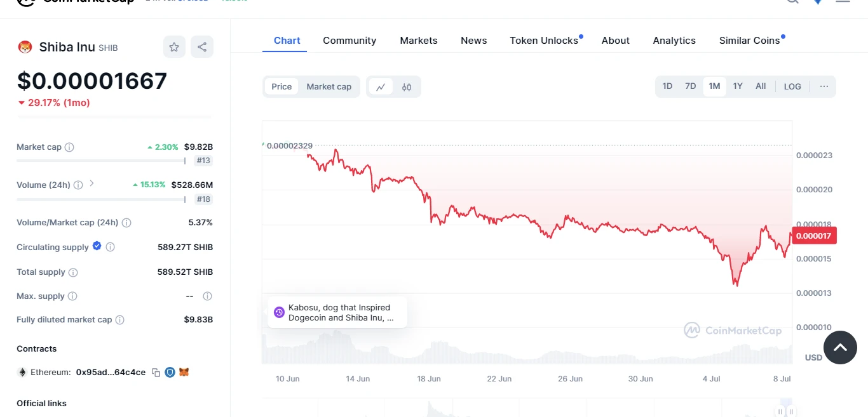Open the Token Unlocks tab
The image size is (868, 417).
tap(544, 41)
